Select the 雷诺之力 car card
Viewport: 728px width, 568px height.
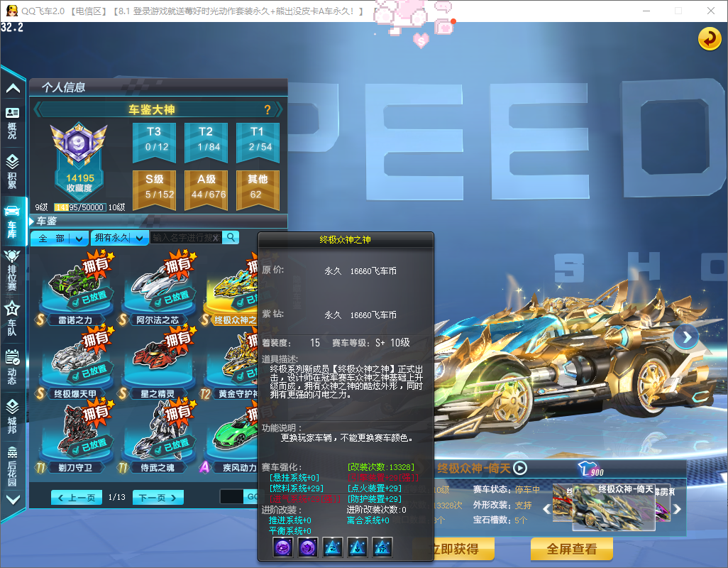click(x=76, y=288)
